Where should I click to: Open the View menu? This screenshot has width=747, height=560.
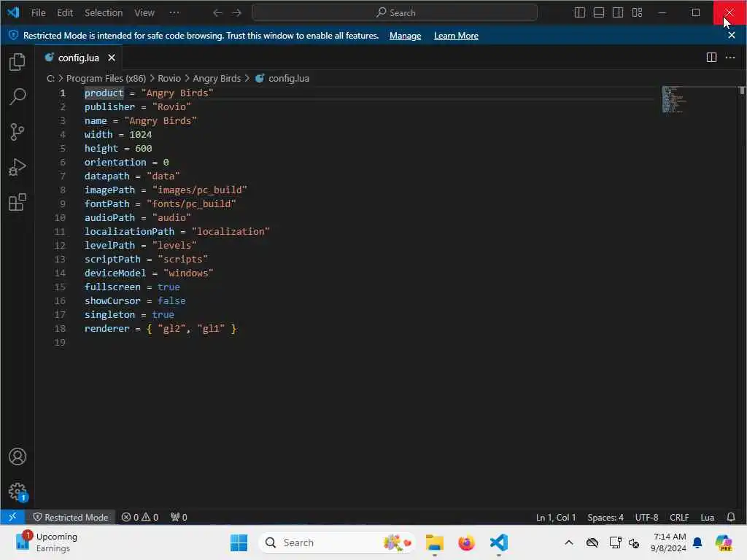[144, 13]
